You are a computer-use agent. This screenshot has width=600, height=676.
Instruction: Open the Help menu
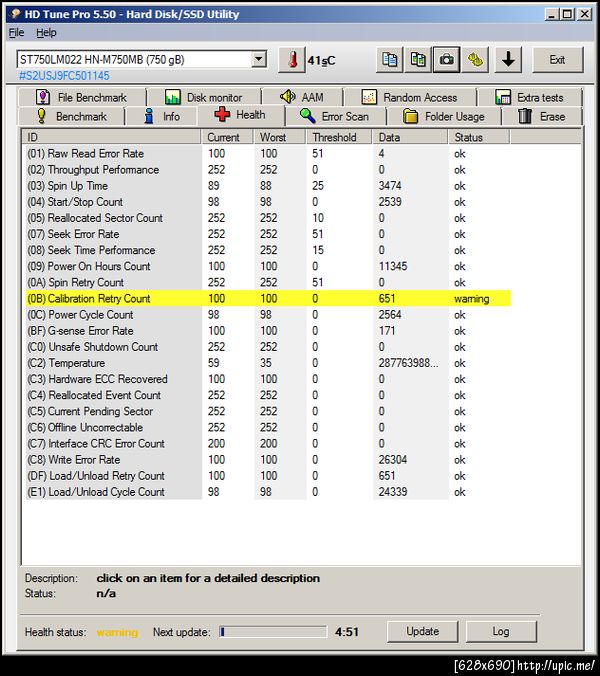click(x=46, y=33)
